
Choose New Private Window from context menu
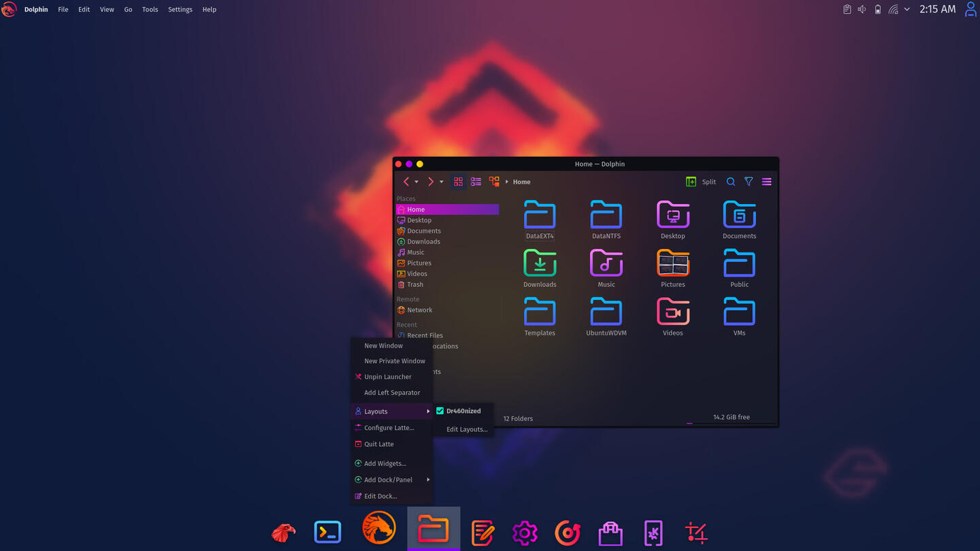tap(392, 361)
